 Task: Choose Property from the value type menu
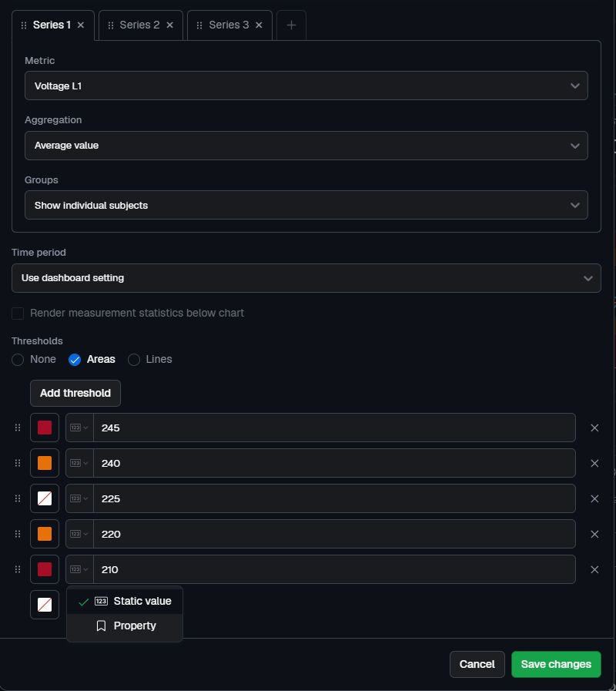[x=134, y=626]
